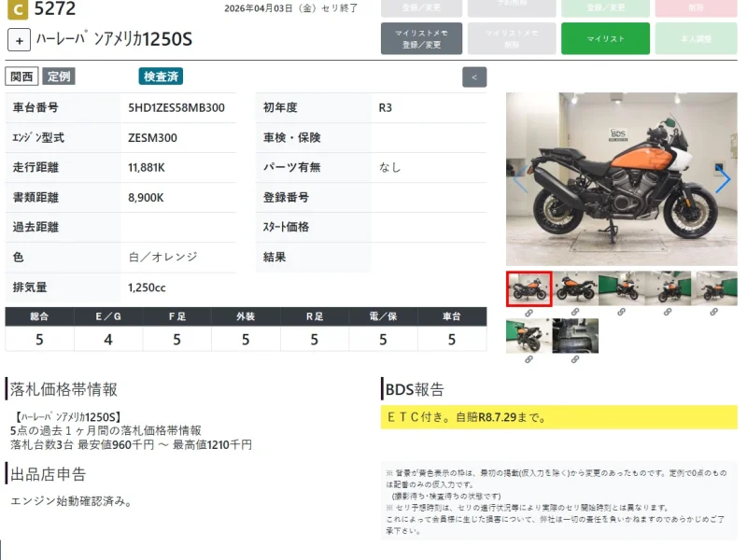Click the スタート価格 label
Viewport: 747px width, 560px height.
(286, 227)
